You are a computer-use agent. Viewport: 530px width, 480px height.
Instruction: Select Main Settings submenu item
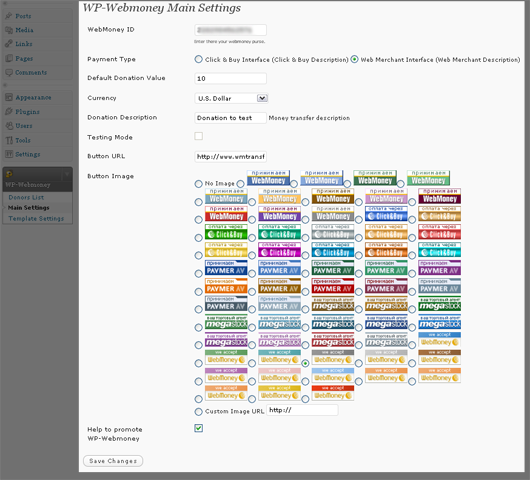pyautogui.click(x=28, y=208)
